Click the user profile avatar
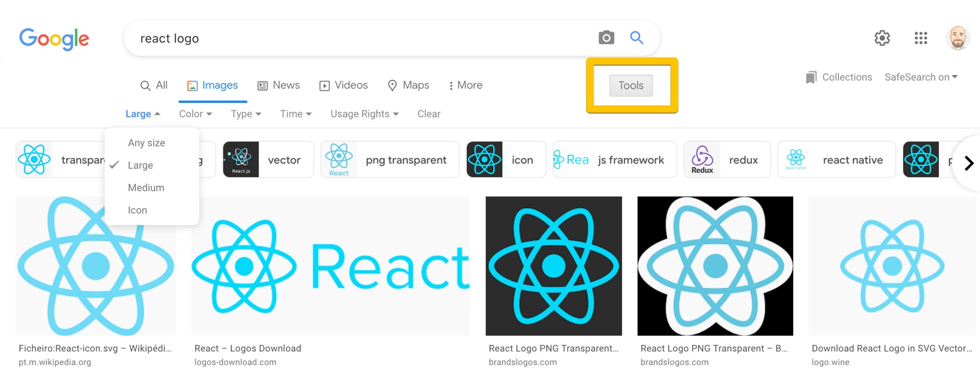The image size is (980, 376). click(x=958, y=38)
